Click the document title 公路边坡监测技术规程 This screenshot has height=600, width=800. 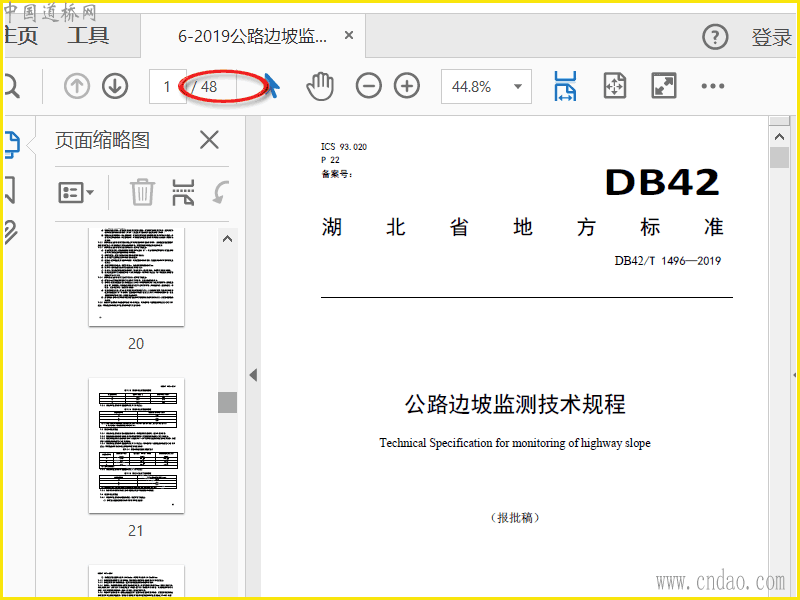[515, 404]
